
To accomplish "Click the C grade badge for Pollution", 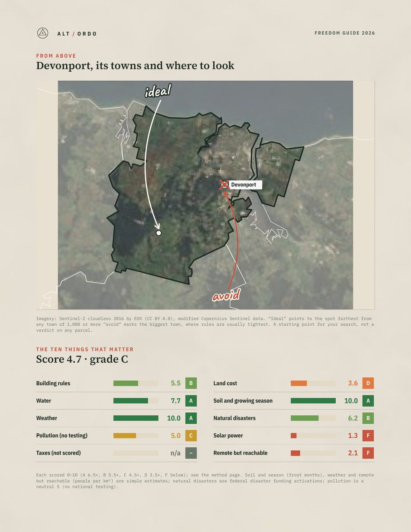I will click(191, 436).
